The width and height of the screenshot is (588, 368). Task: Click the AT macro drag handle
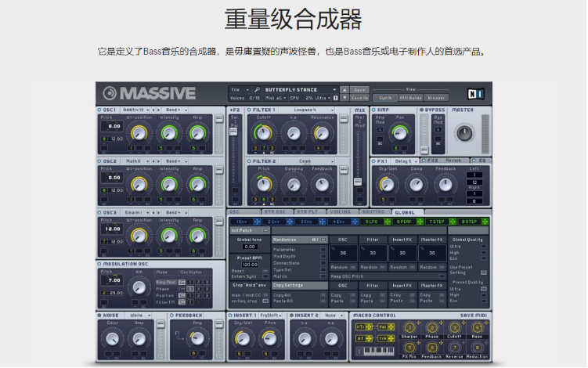point(369,339)
